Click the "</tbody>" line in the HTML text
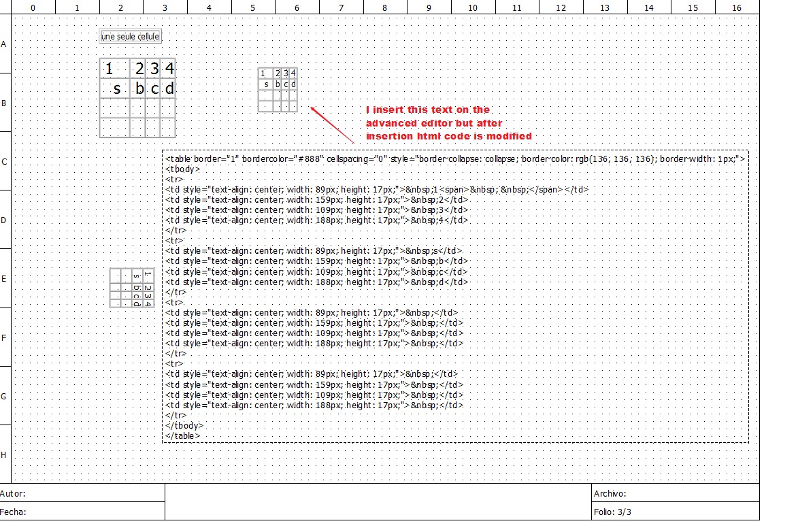 point(184,425)
